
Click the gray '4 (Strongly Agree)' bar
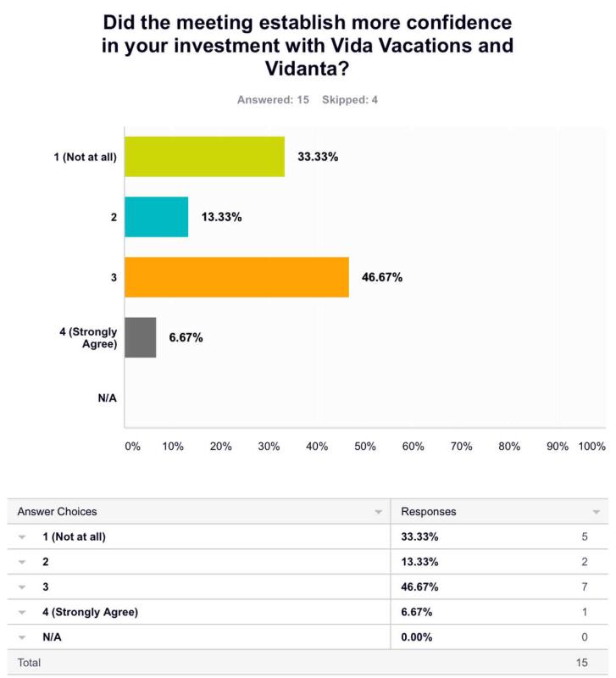140,337
